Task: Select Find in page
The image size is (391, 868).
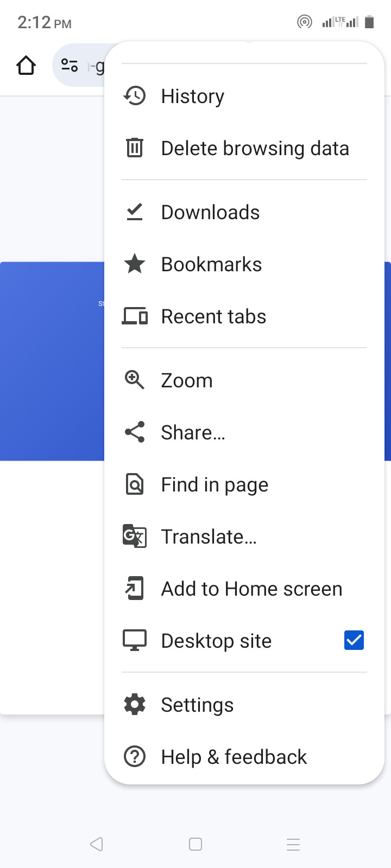Action: point(244,484)
